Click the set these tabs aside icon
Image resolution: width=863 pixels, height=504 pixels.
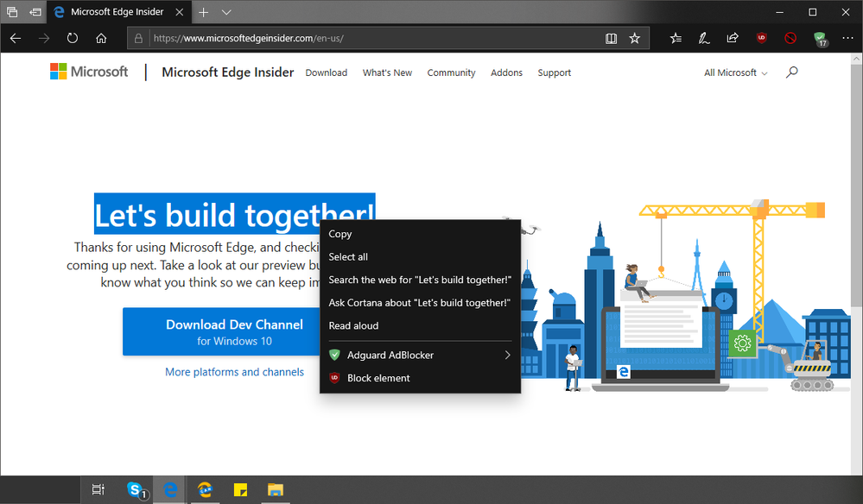click(35, 11)
